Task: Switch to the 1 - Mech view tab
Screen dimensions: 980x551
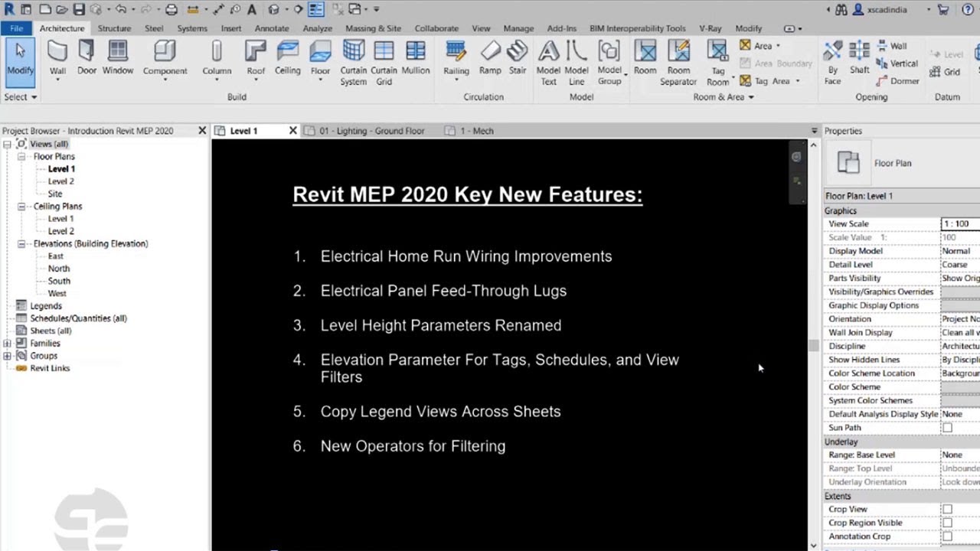Action: click(x=476, y=131)
